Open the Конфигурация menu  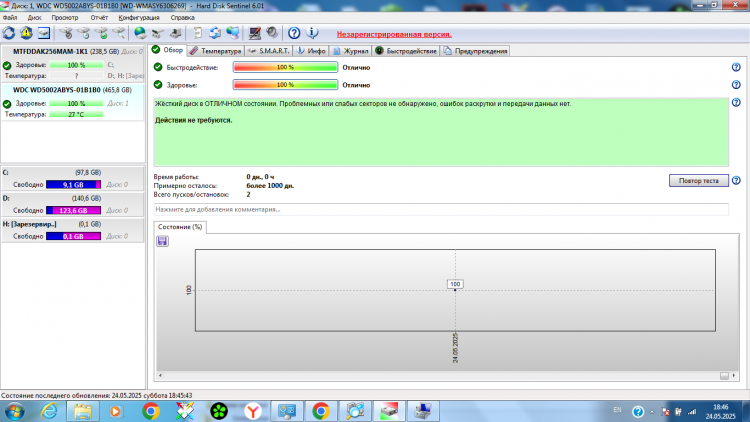139,18
